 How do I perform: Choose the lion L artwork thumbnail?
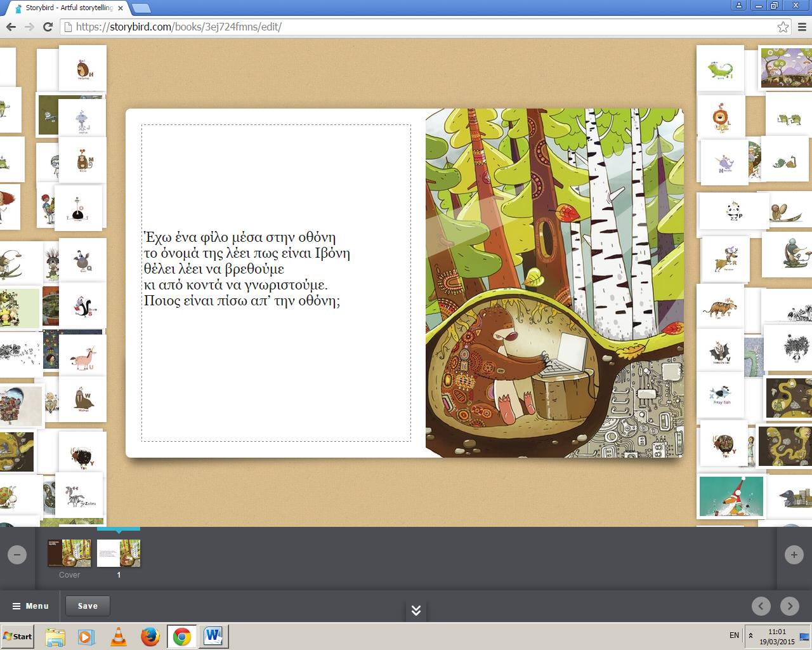pyautogui.click(x=721, y=117)
